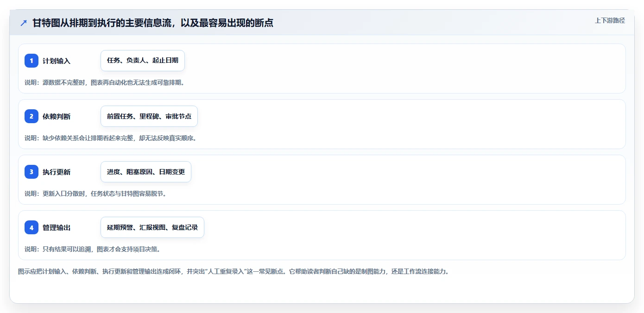Click the 上下游路径 label
The image size is (644, 313).
point(610,20)
